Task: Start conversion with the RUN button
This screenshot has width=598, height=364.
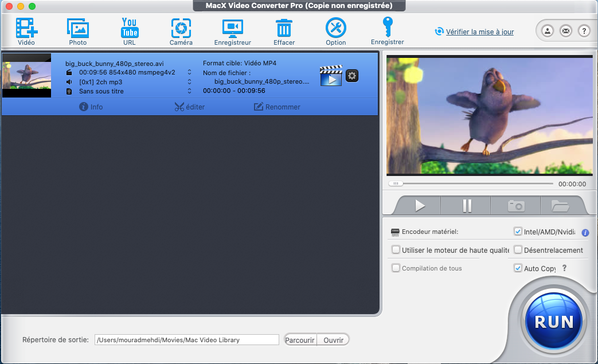Action: click(x=554, y=322)
